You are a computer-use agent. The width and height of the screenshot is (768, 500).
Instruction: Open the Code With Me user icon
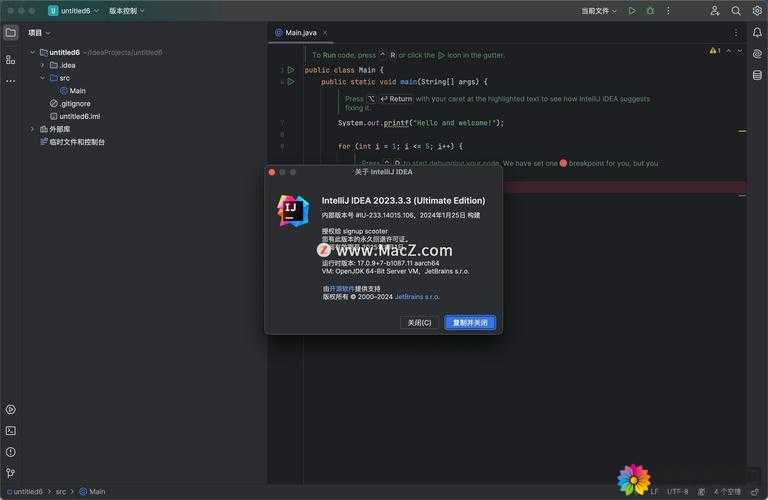pos(715,11)
